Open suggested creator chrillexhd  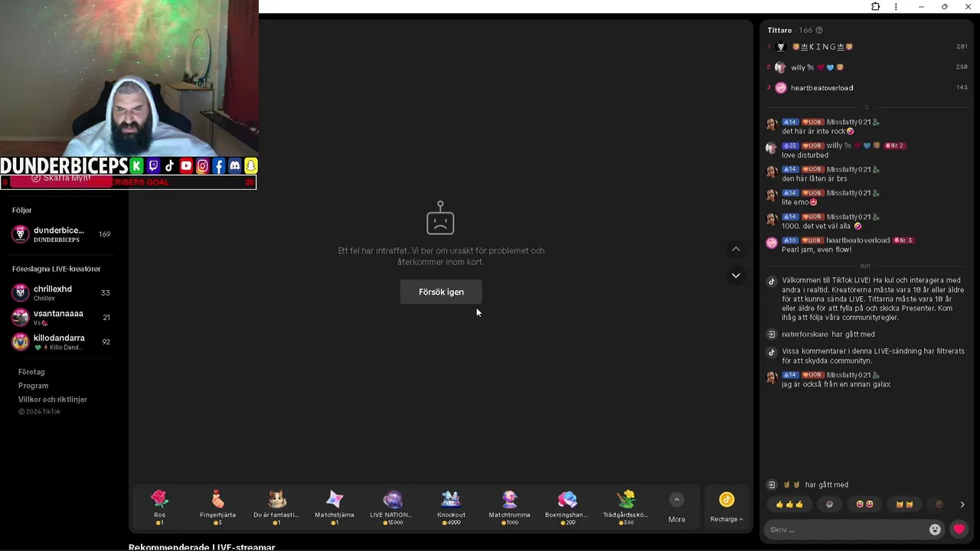tap(61, 293)
